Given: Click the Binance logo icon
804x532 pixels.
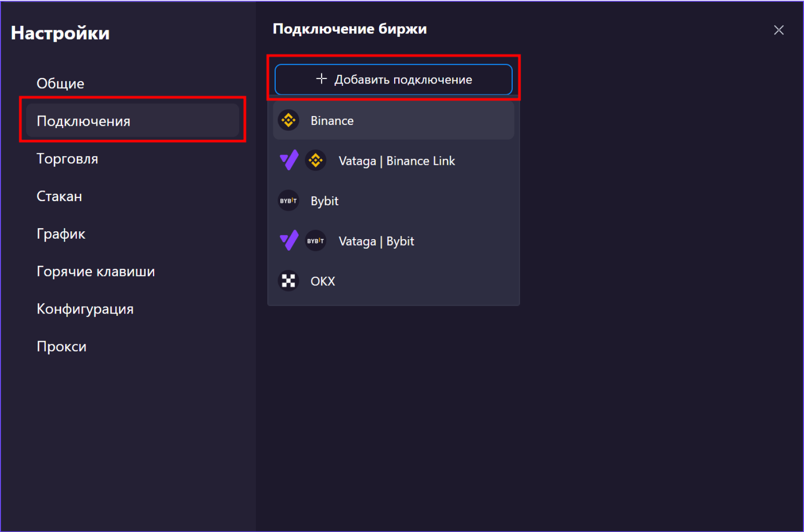Looking at the screenshot, I should pos(289,120).
